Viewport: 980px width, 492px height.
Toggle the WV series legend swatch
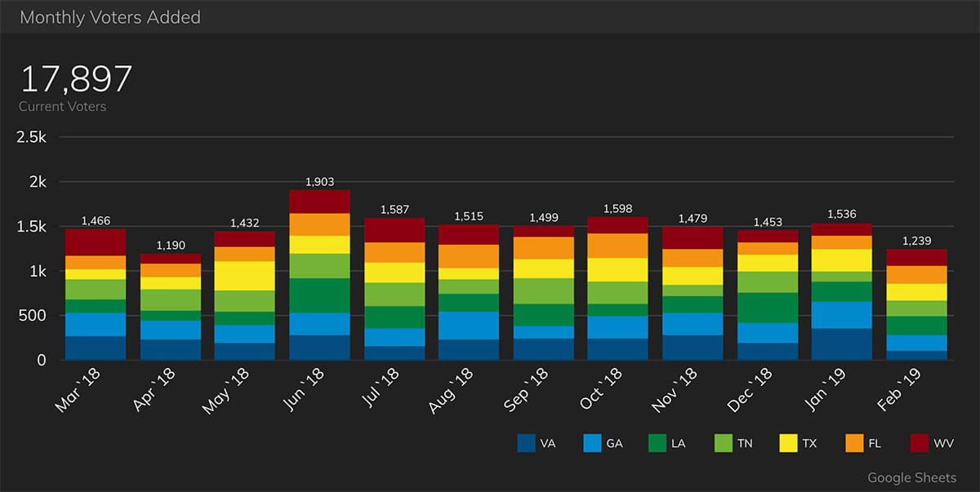point(920,443)
